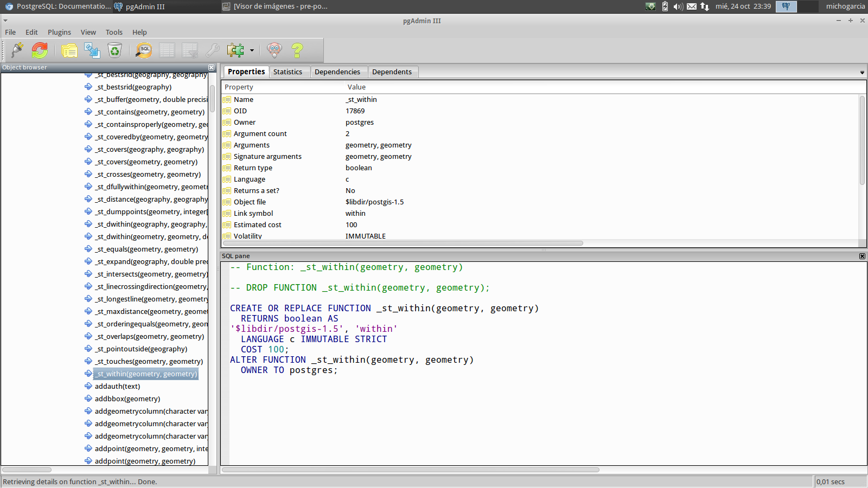
Task: Open the object properties toolbar icon
Action: (x=69, y=50)
